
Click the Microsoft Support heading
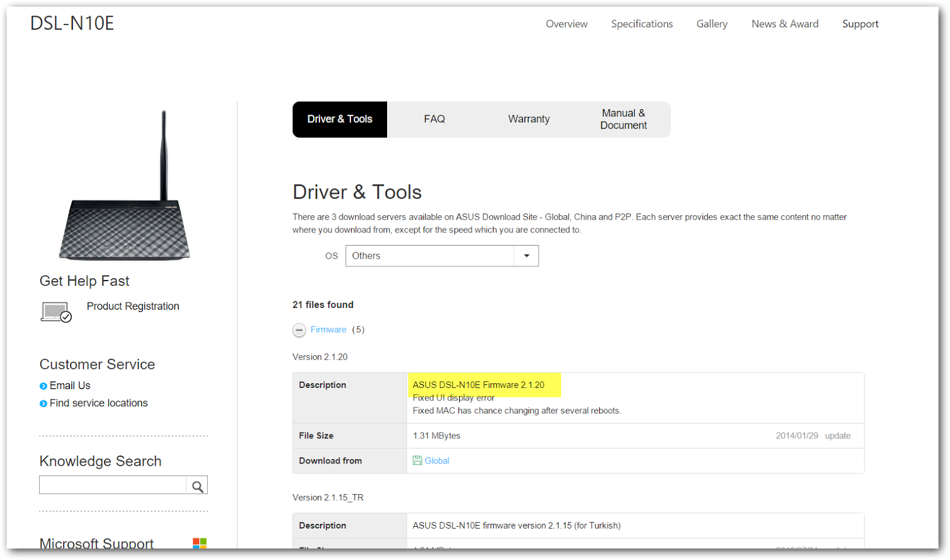[97, 543]
